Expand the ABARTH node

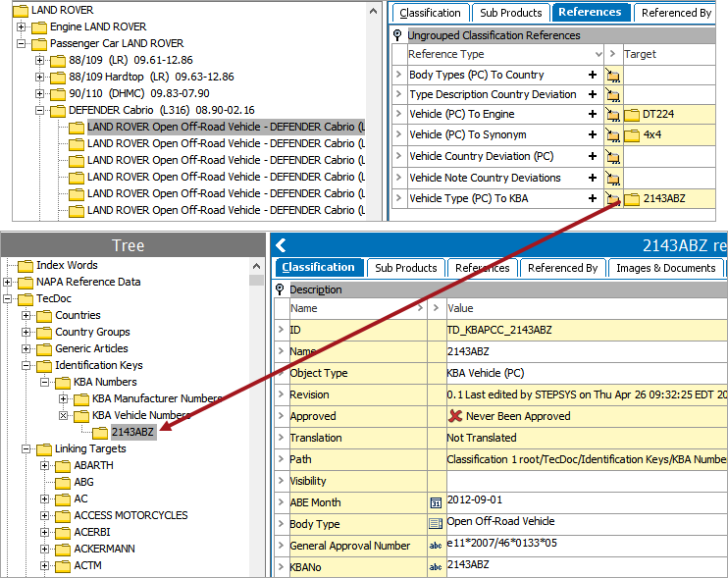[x=44, y=466]
